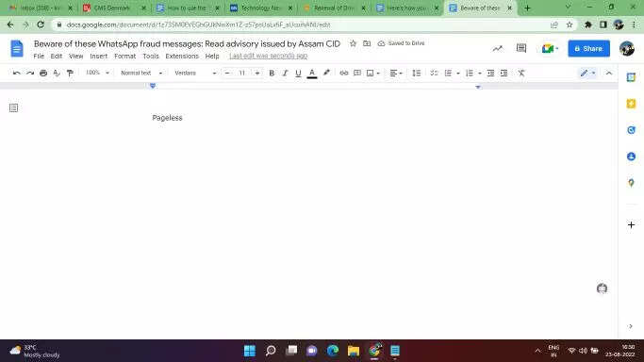
Task: Open the Format menu
Action: (x=124, y=57)
